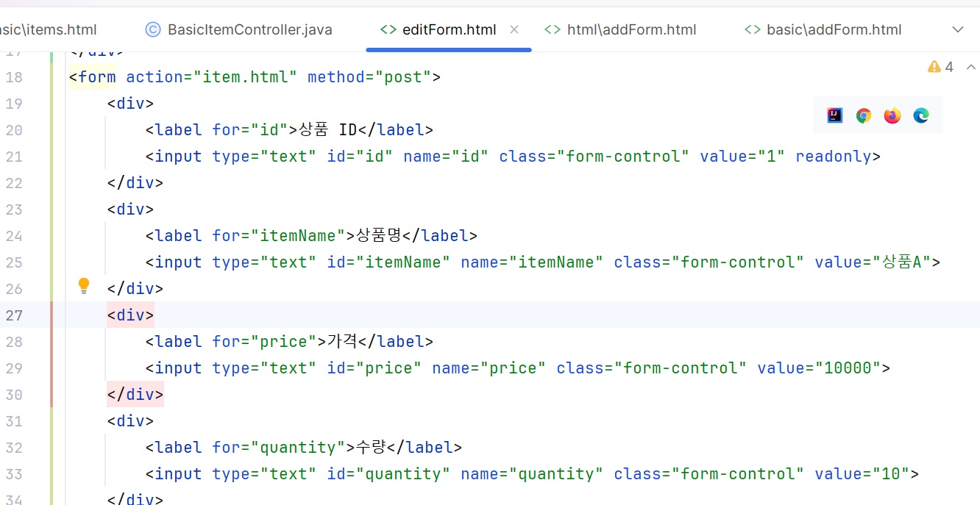Place cursor on the readonly attribute

click(x=833, y=157)
